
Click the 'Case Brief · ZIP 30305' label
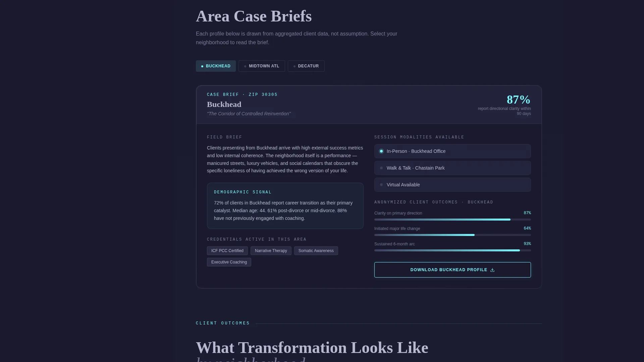[x=242, y=95]
